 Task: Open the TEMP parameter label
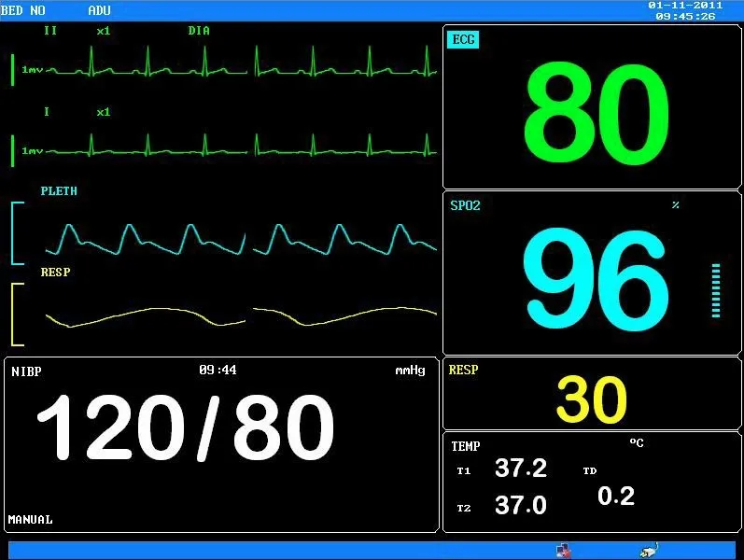[466, 446]
